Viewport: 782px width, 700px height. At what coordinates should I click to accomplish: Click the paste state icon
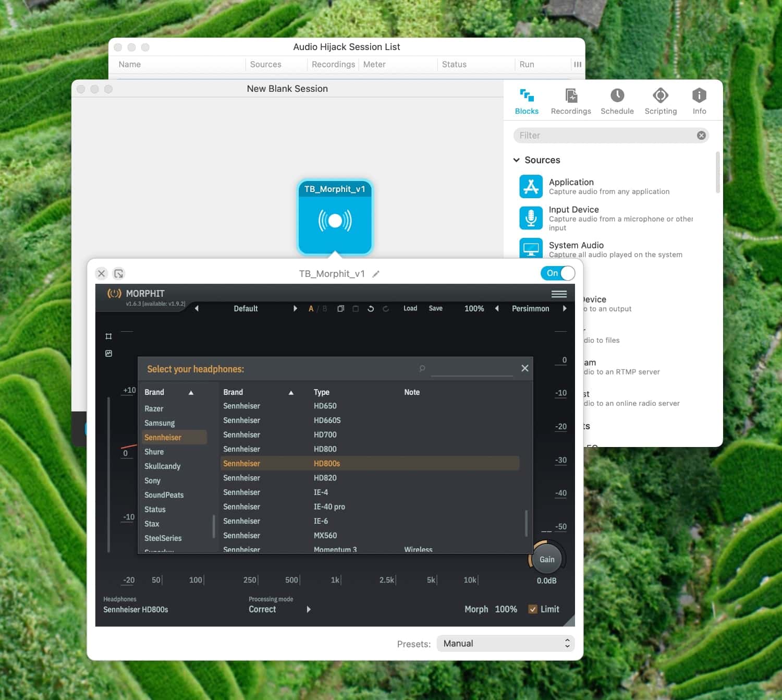[356, 309]
